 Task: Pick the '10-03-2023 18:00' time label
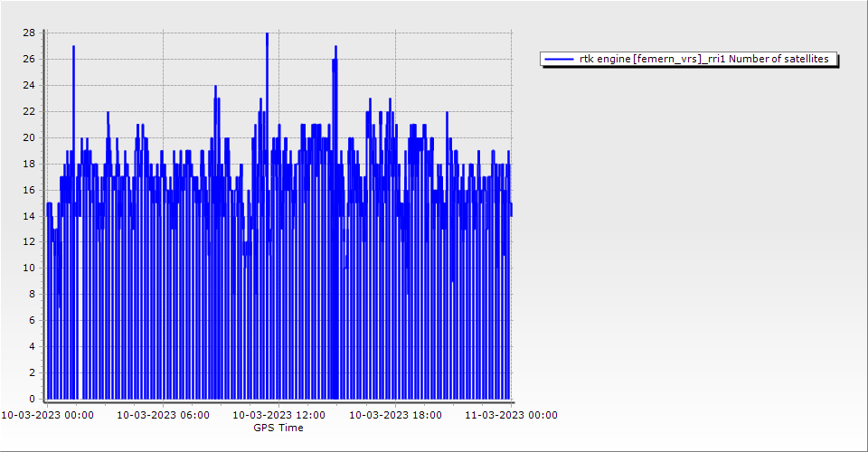(x=395, y=415)
